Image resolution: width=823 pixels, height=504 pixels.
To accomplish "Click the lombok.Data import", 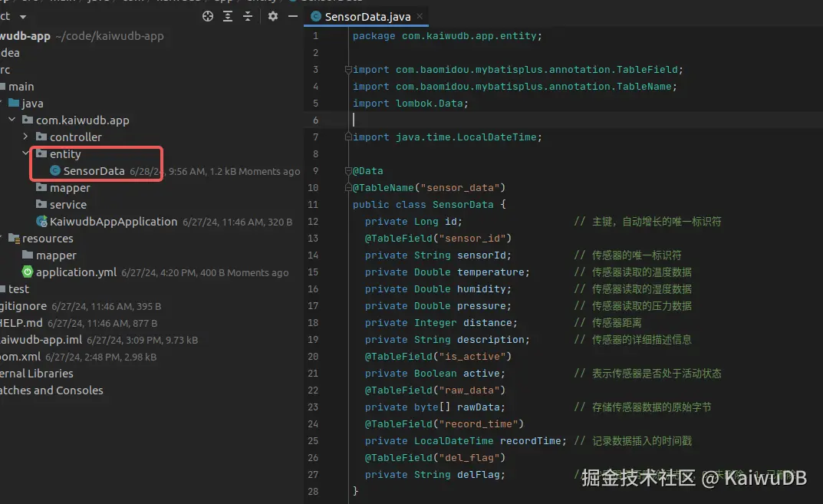I will (410, 104).
